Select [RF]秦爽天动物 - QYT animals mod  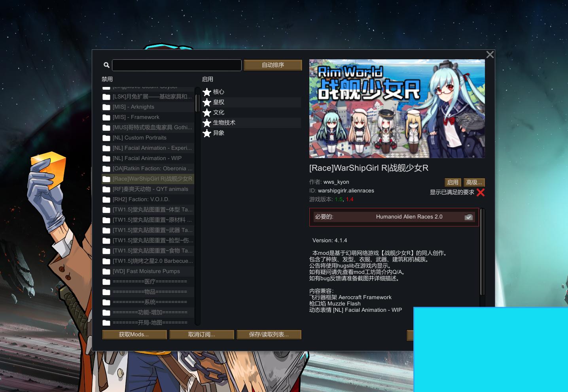(148, 189)
